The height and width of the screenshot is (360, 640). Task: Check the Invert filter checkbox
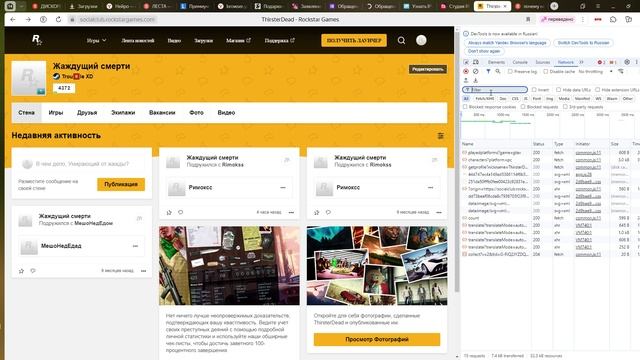[534, 90]
